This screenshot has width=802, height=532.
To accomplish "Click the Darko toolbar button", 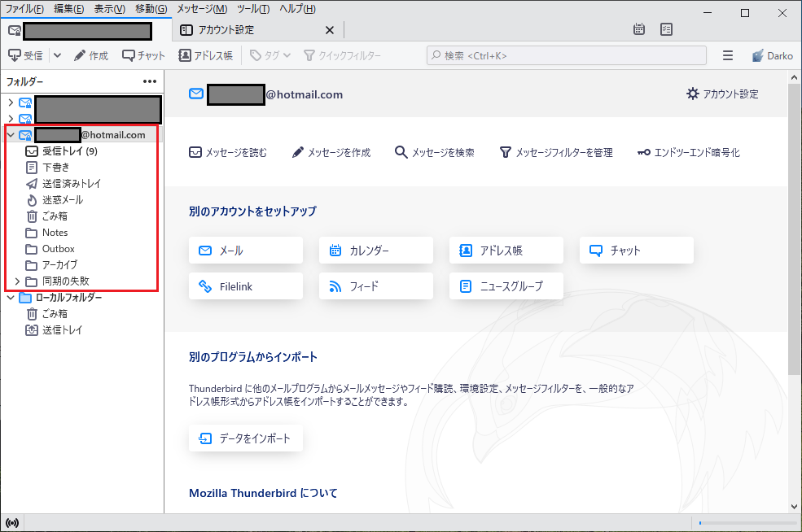I will pos(773,55).
